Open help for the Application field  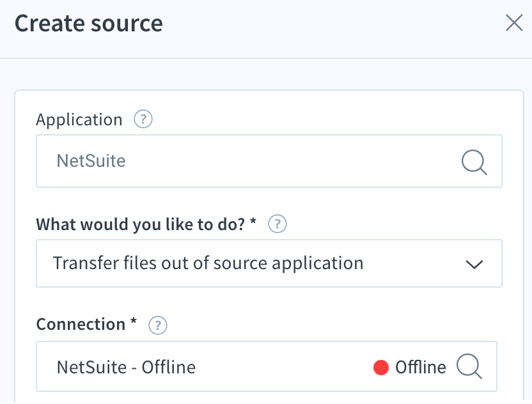(143, 120)
